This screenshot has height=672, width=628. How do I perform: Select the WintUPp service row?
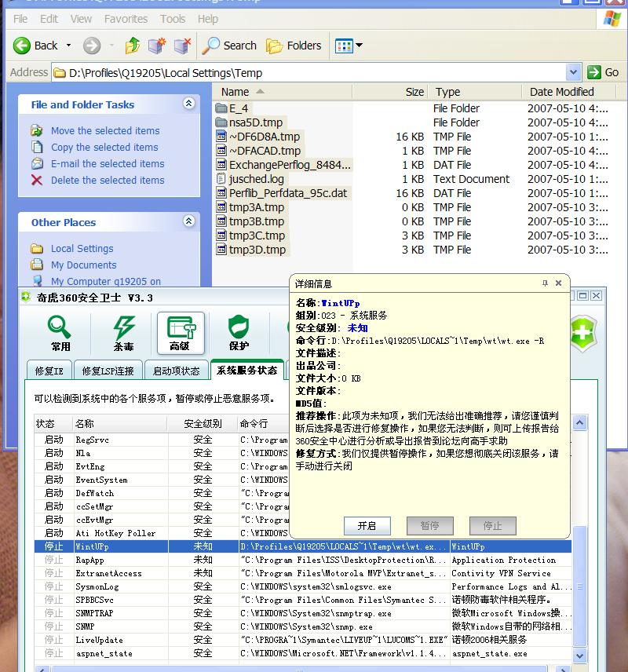coord(303,546)
